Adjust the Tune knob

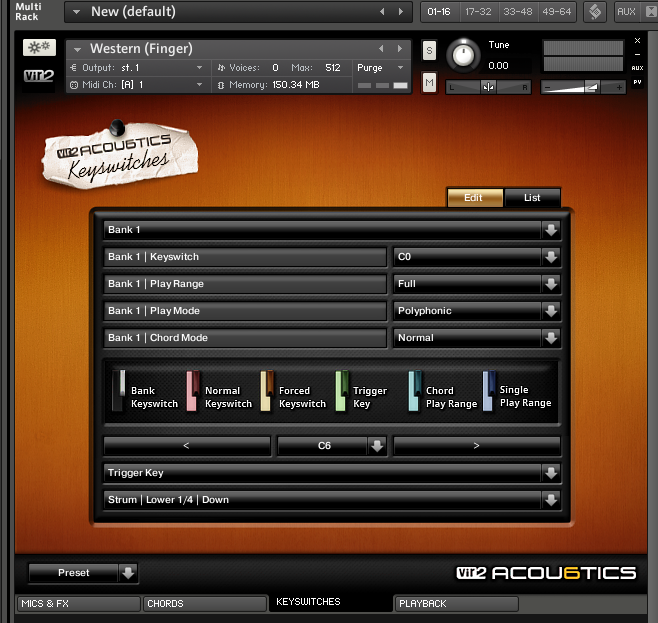tap(463, 55)
